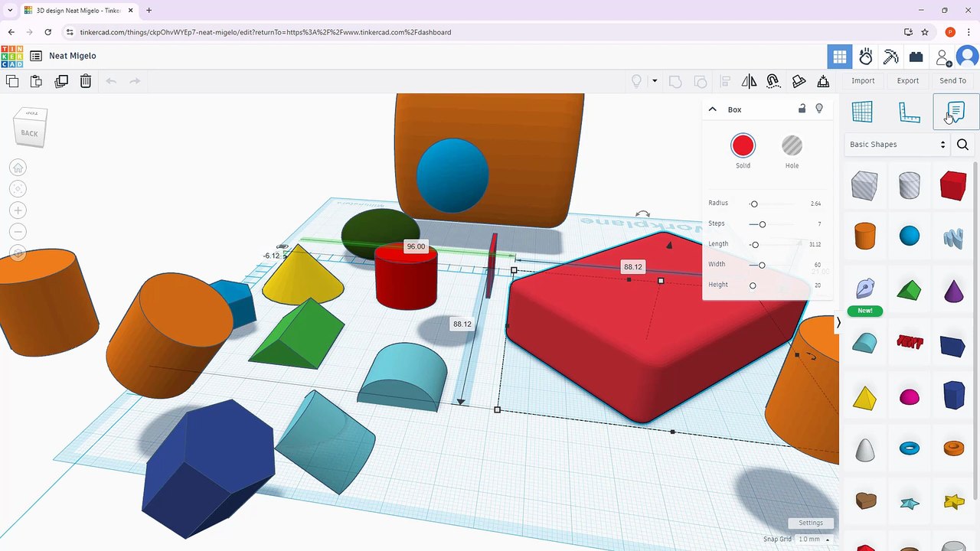Viewport: 980px width, 551px height.
Task: Click the Ungroup shapes icon
Action: [x=700, y=81]
